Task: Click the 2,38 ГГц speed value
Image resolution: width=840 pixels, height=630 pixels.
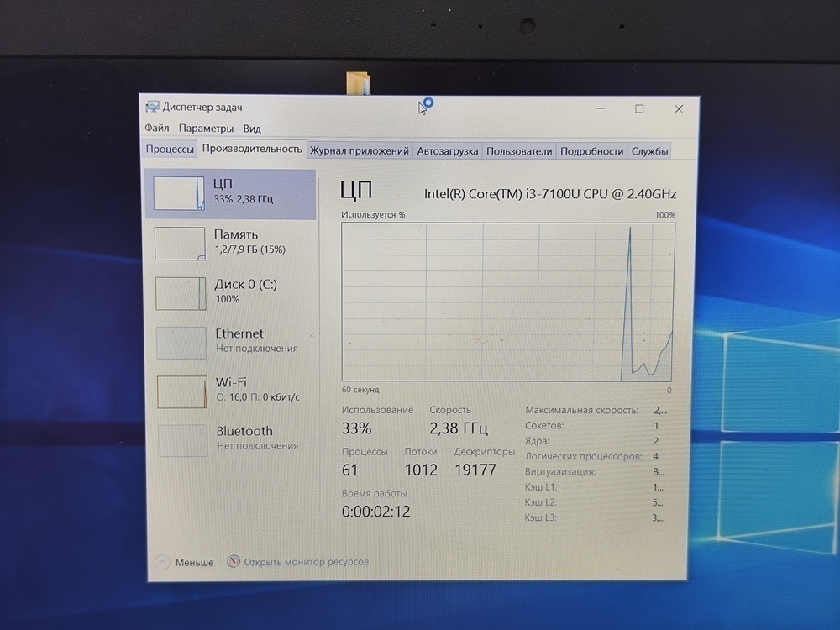Action: click(459, 428)
